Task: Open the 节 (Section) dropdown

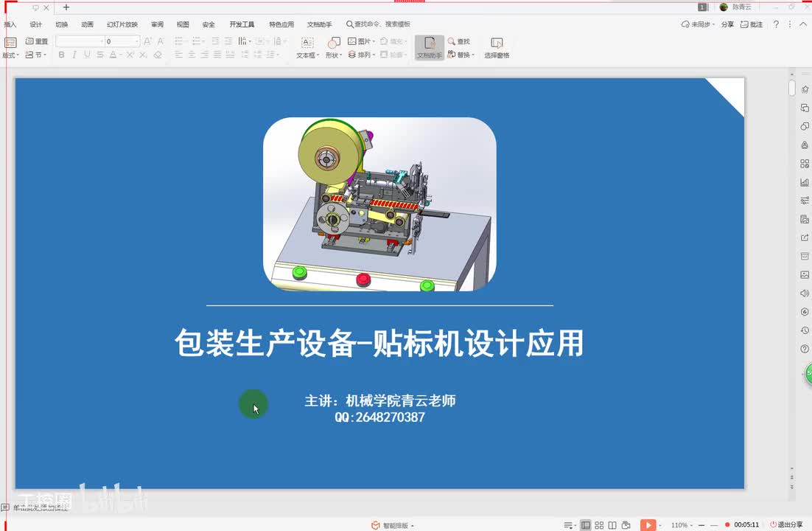Action: [35, 55]
